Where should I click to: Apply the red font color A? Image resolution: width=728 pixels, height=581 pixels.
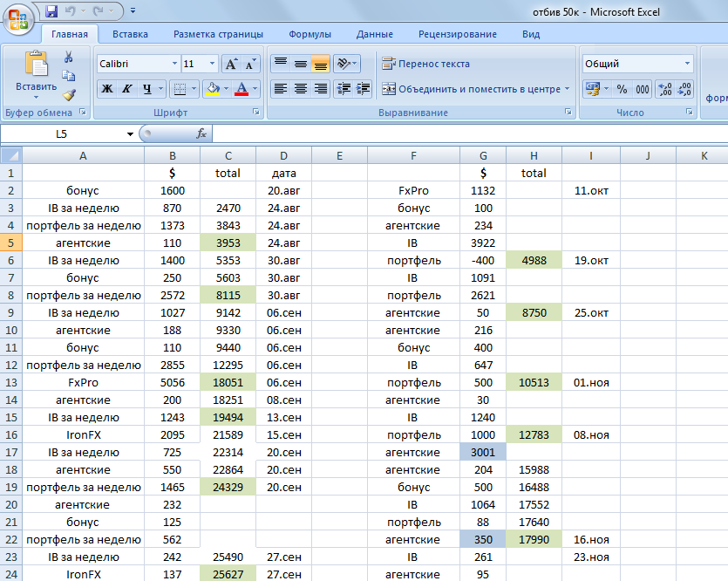242,89
